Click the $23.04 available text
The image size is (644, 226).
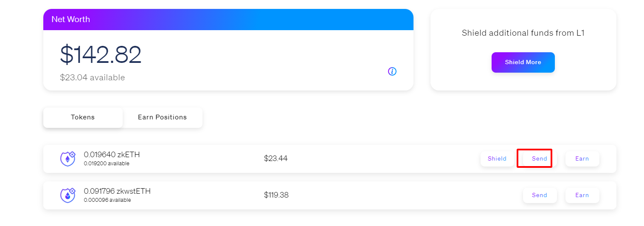click(93, 78)
